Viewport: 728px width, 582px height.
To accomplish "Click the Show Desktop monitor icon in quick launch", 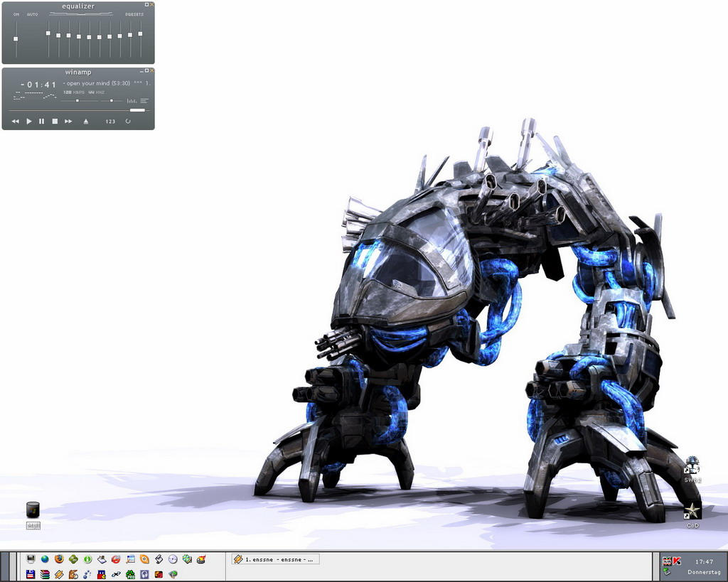I will (x=31, y=559).
